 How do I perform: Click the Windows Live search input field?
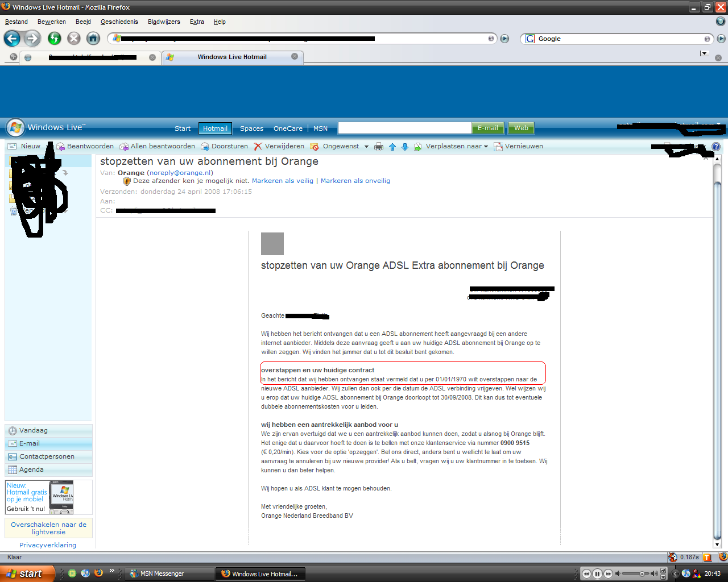tap(405, 128)
